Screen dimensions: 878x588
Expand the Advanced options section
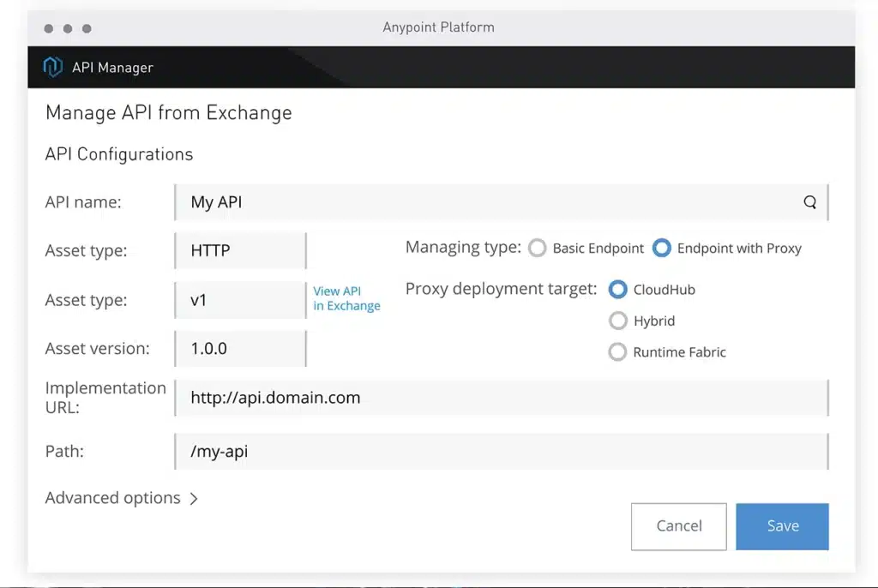[121, 497]
